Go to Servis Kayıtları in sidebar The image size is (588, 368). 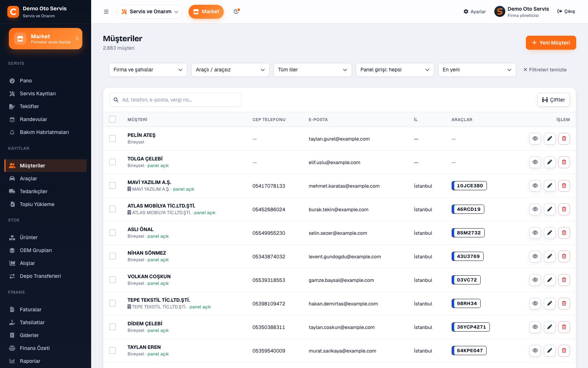tap(46, 93)
